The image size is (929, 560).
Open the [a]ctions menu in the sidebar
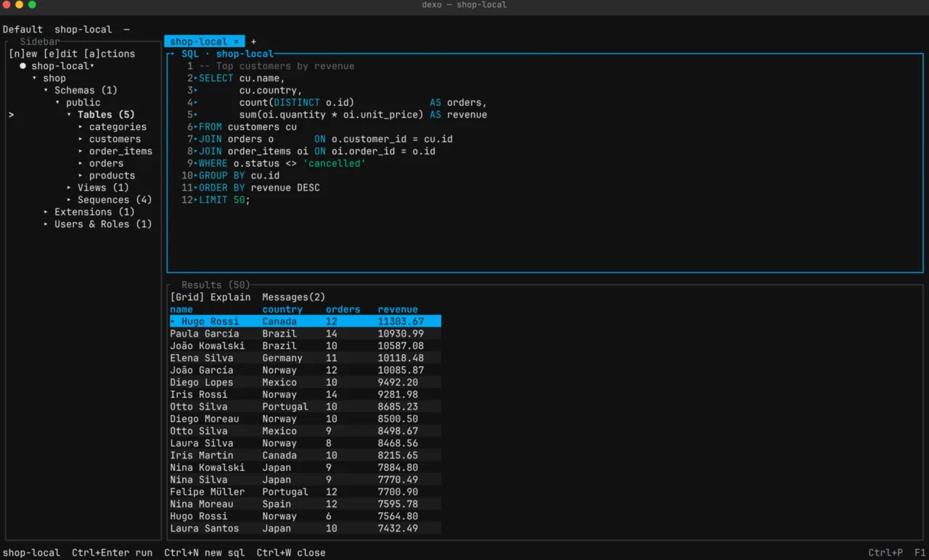click(x=109, y=54)
